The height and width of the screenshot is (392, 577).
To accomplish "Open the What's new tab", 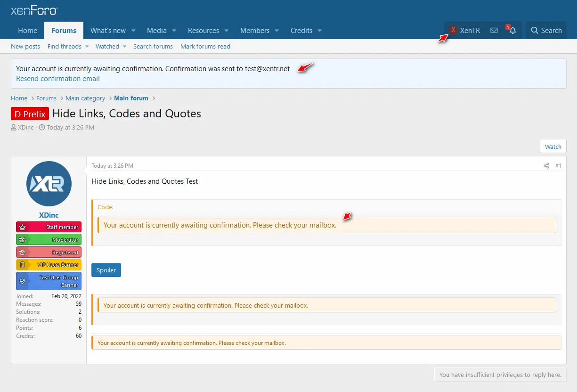I will tap(108, 30).
